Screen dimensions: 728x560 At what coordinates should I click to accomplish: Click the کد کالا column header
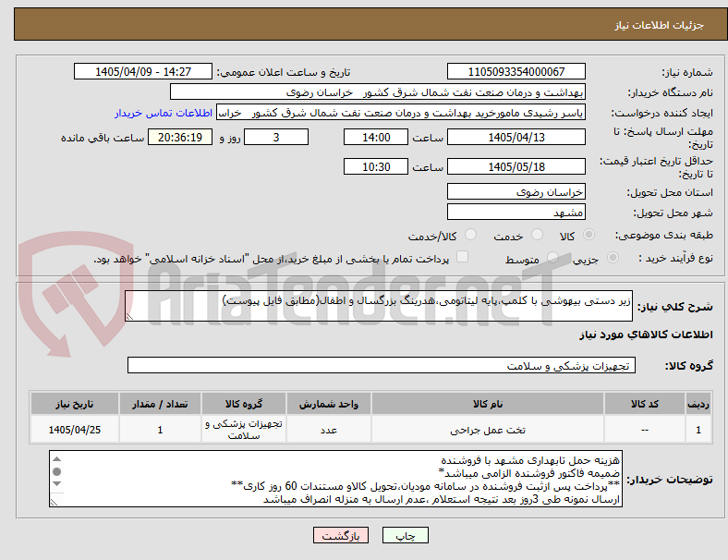pyautogui.click(x=645, y=404)
